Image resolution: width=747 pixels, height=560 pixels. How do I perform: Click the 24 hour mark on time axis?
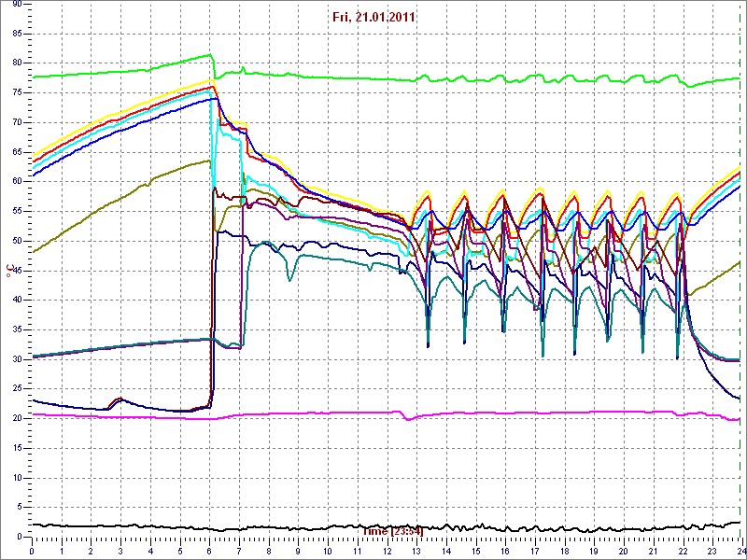740,551
